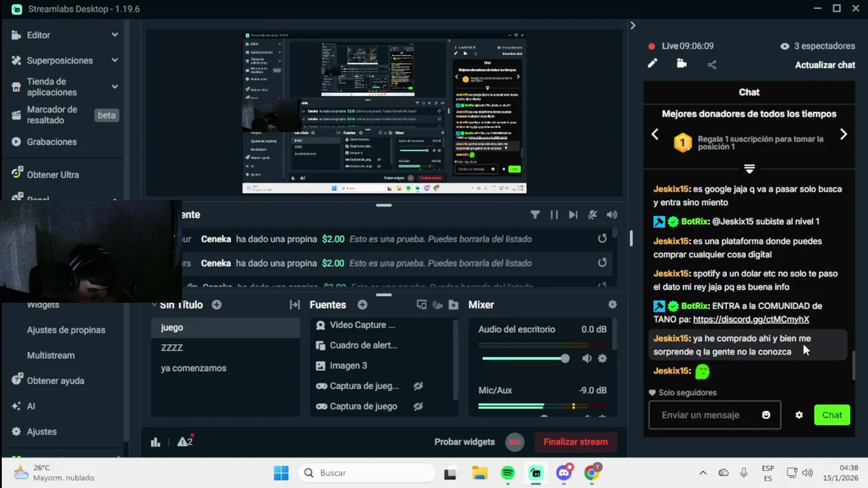Pause the alert queue
The height and width of the screenshot is (488, 868).
pyautogui.click(x=554, y=215)
